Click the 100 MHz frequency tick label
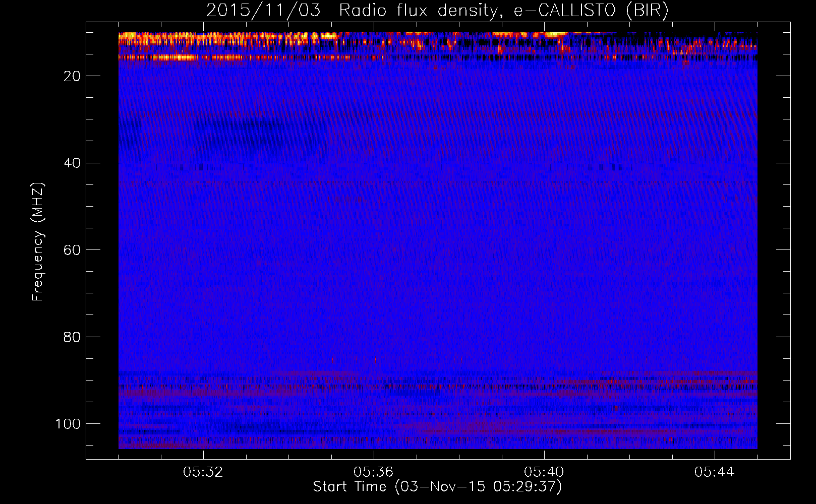816x504 pixels. tap(68, 424)
